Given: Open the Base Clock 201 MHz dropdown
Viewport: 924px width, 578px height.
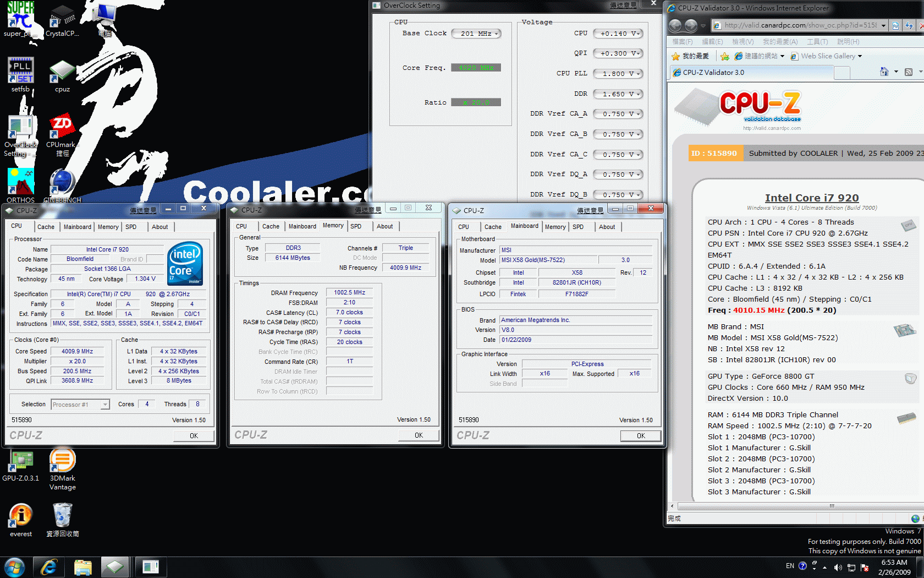Looking at the screenshot, I should pos(476,34).
